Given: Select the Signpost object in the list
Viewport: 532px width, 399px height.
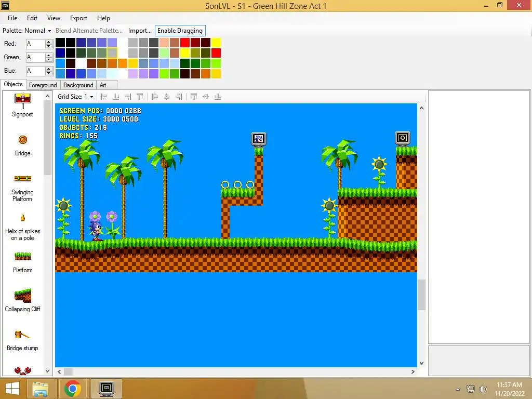Looking at the screenshot, I should [x=22, y=105].
